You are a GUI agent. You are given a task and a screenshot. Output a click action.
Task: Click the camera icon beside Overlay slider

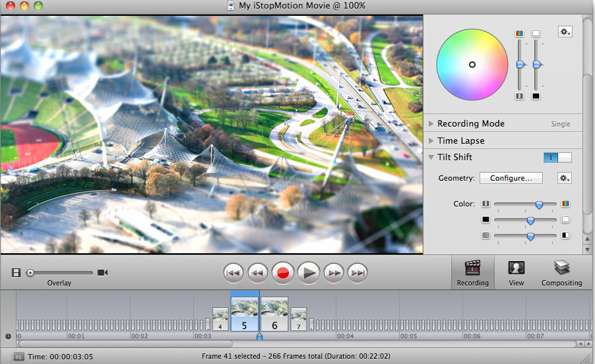102,272
